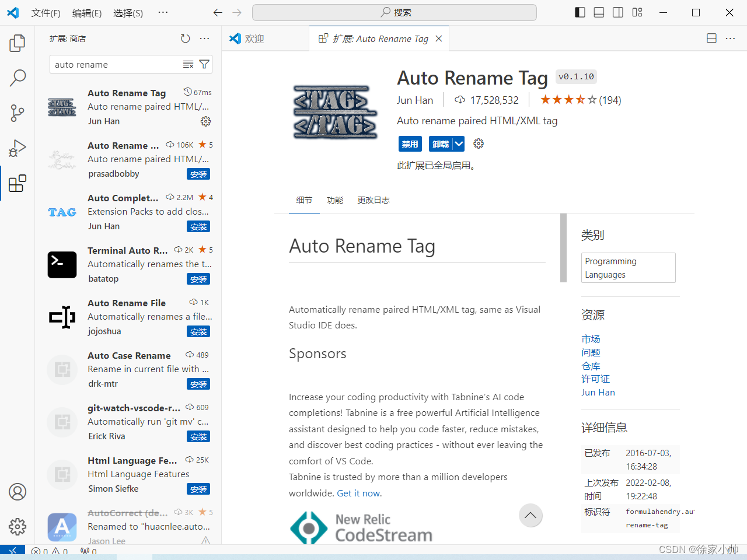747x560 pixels.
Task: Select the 更改日志 changelog tab
Action: pyautogui.click(x=373, y=200)
